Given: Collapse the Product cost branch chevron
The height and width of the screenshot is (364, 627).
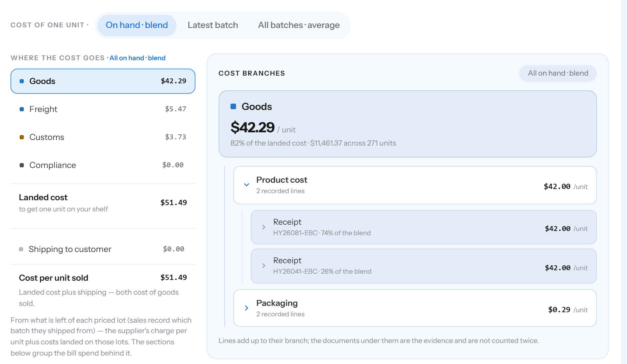Looking at the screenshot, I should coord(247,185).
